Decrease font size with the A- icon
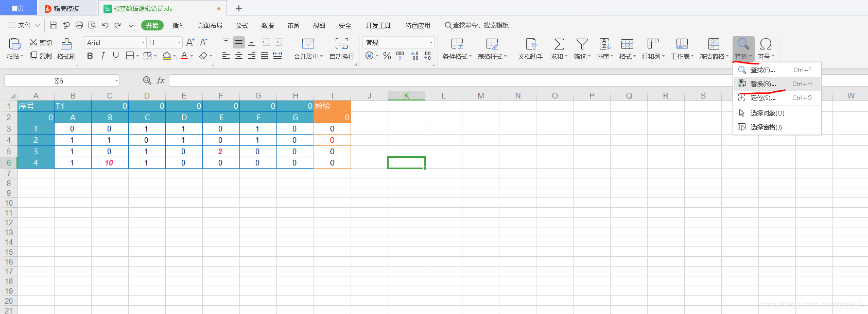Screen dimensions: 868x314 [204, 42]
